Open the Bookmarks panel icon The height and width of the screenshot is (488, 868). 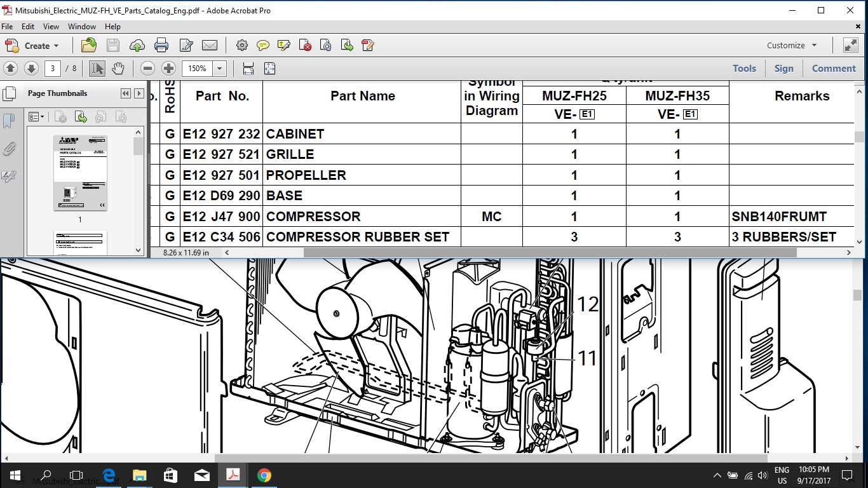(x=9, y=121)
